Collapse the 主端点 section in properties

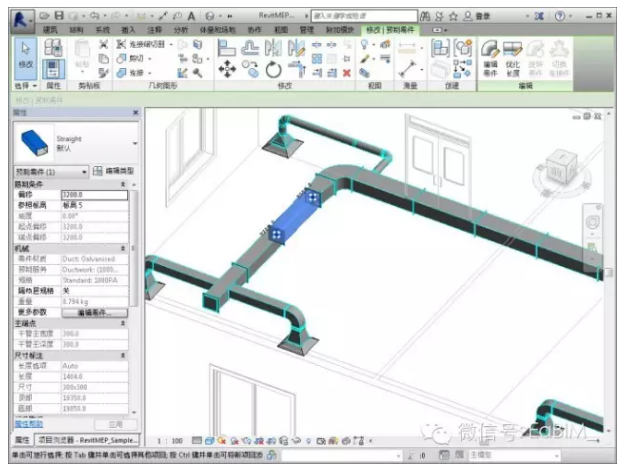tap(123, 323)
